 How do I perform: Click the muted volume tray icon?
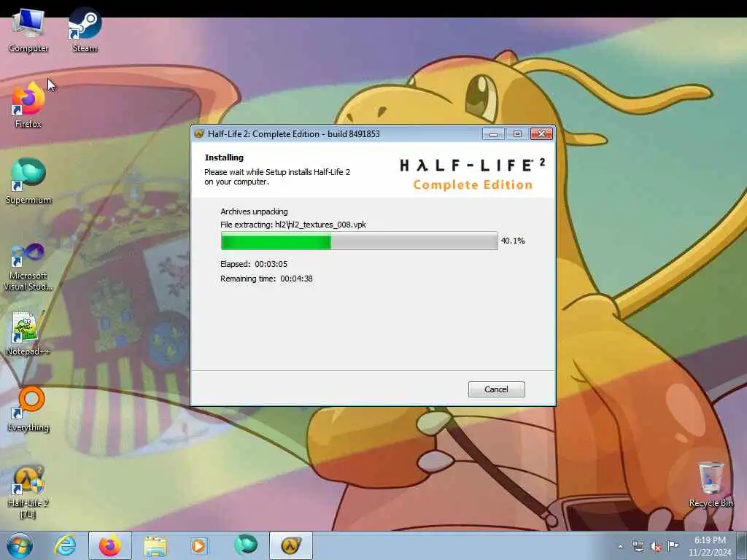click(x=656, y=547)
